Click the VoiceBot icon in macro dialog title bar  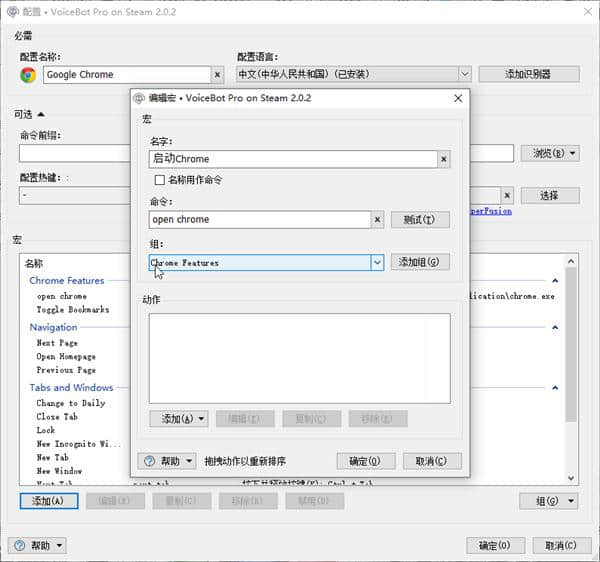point(139,98)
